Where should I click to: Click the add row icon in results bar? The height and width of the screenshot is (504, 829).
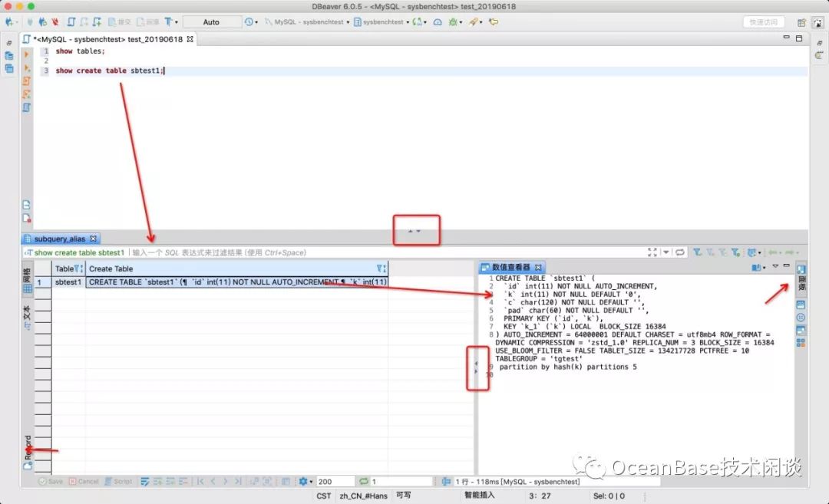[157, 481]
